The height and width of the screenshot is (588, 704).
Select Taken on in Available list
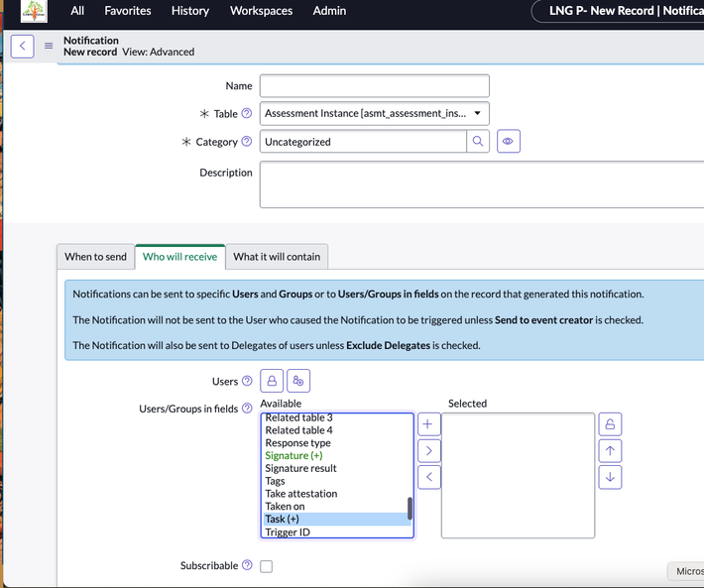pyautogui.click(x=285, y=506)
